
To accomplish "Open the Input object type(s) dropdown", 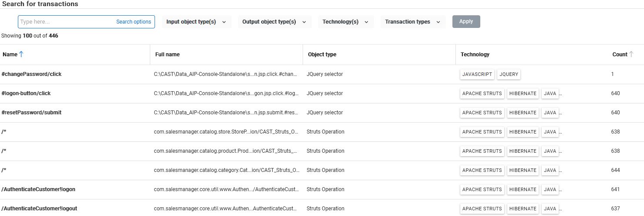I will (x=196, y=22).
